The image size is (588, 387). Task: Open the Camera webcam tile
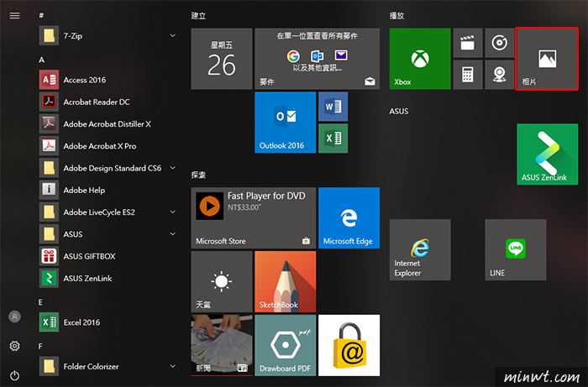(500, 75)
